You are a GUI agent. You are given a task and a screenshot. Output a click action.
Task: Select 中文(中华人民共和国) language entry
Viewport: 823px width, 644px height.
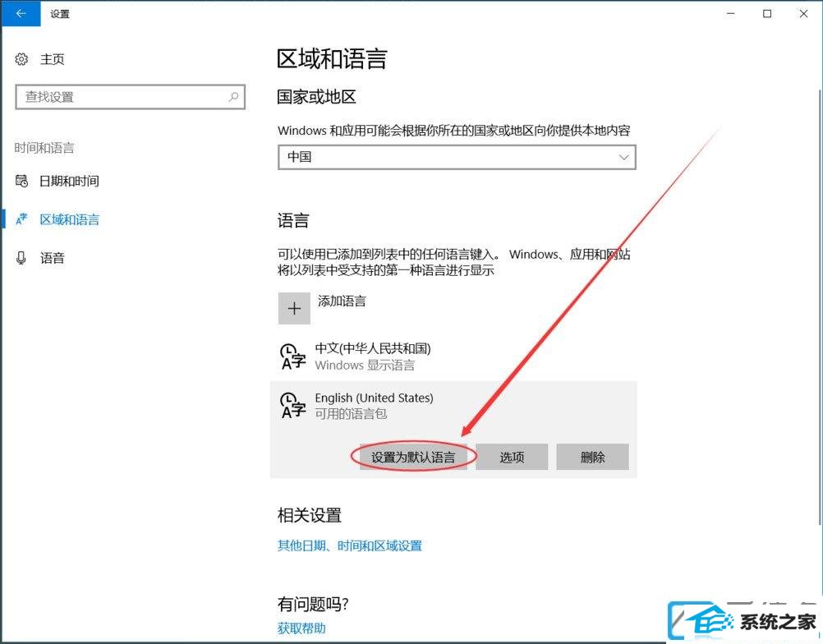click(x=453, y=356)
